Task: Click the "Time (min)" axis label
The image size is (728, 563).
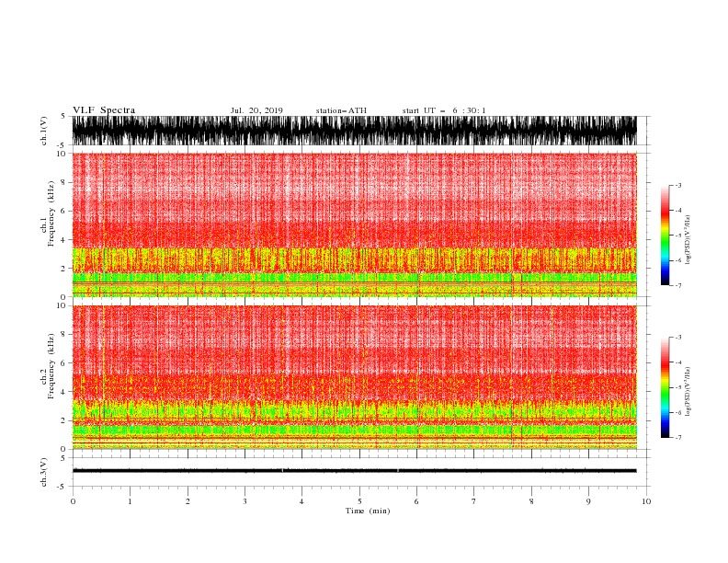Action: click(368, 511)
